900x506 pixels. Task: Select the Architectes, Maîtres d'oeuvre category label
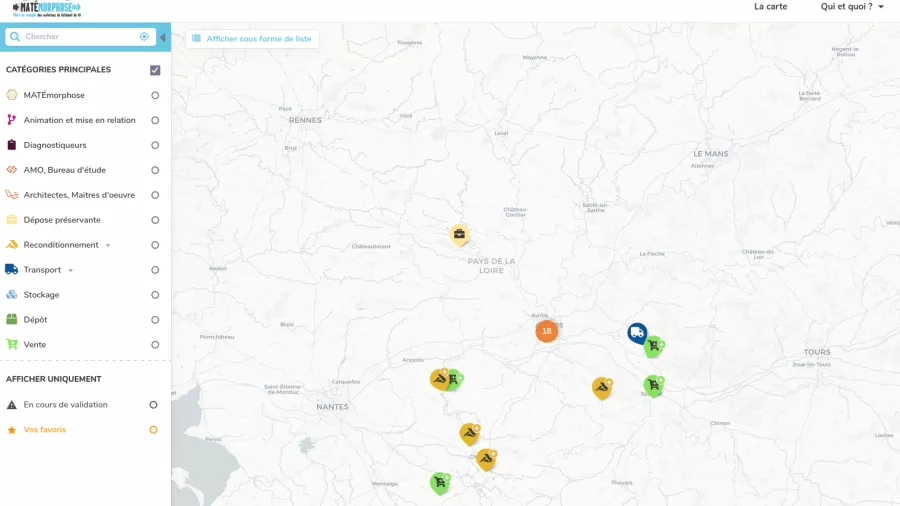[79, 195]
